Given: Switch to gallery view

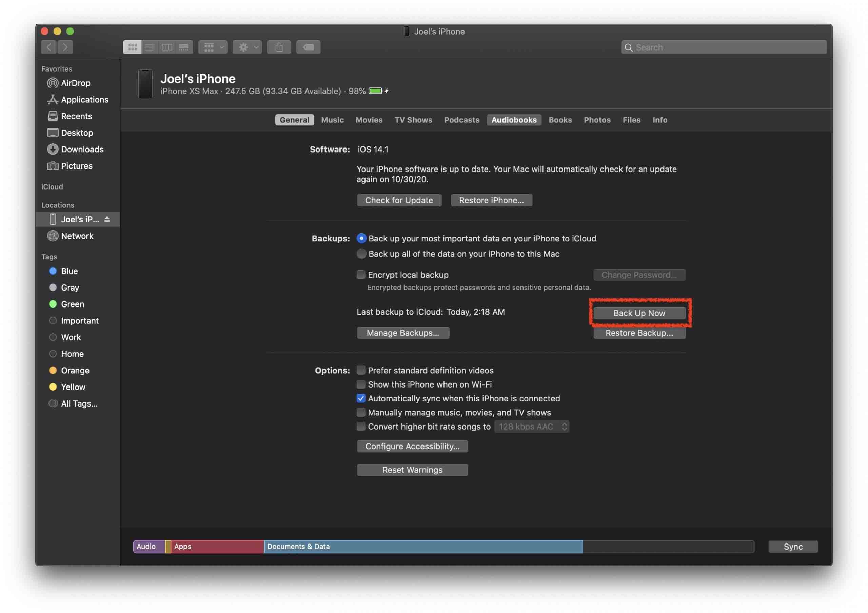Looking at the screenshot, I should point(184,47).
